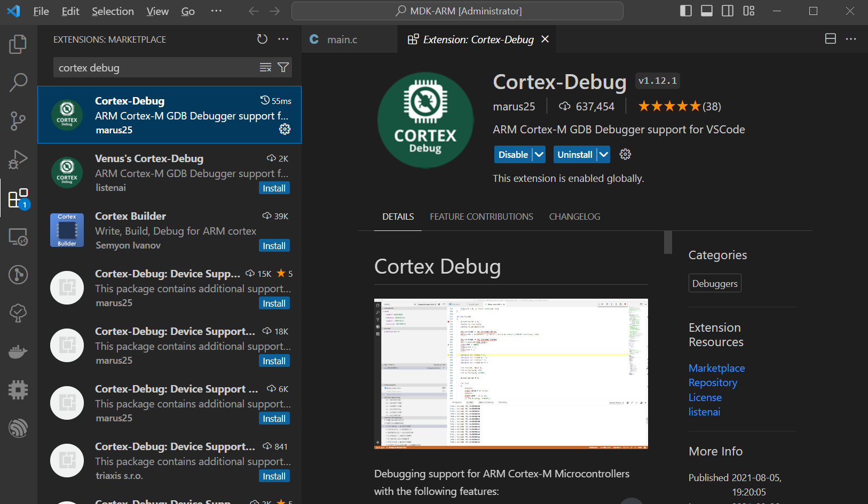Image resolution: width=868 pixels, height=504 pixels.
Task: Open the Source Control view
Action: pyautogui.click(x=18, y=121)
